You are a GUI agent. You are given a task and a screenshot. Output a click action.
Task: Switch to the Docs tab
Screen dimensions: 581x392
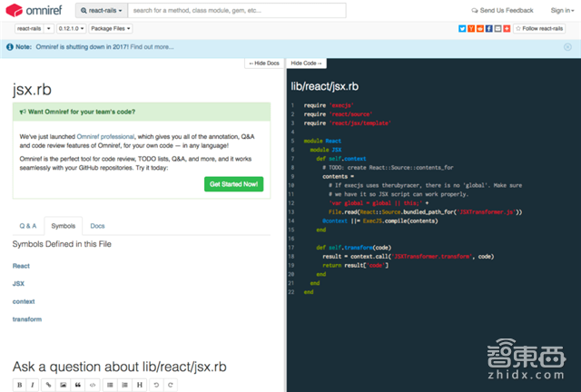pos(97,225)
